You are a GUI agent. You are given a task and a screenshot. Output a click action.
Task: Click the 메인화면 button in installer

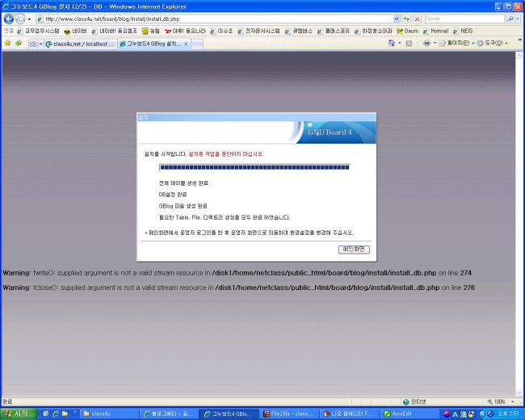click(354, 250)
